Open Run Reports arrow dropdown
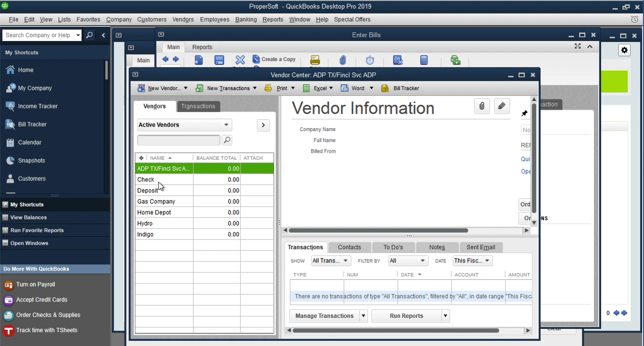 point(446,316)
